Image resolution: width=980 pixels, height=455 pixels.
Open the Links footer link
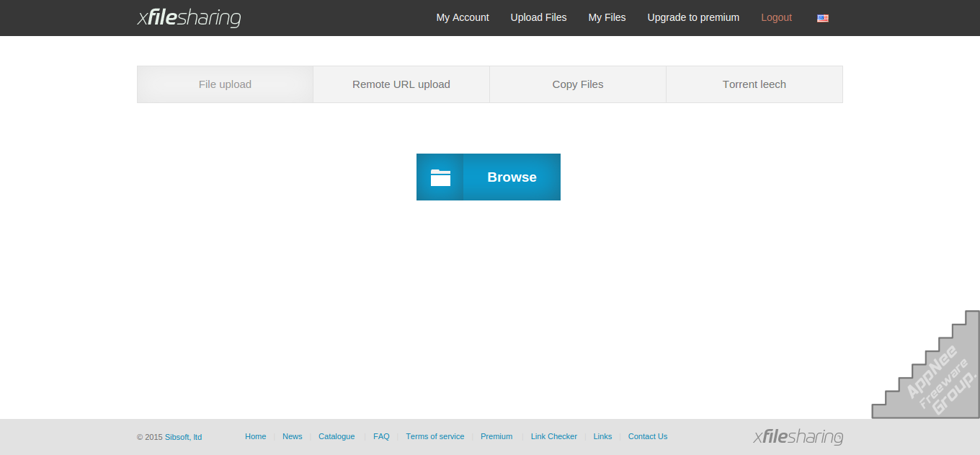[x=603, y=436]
